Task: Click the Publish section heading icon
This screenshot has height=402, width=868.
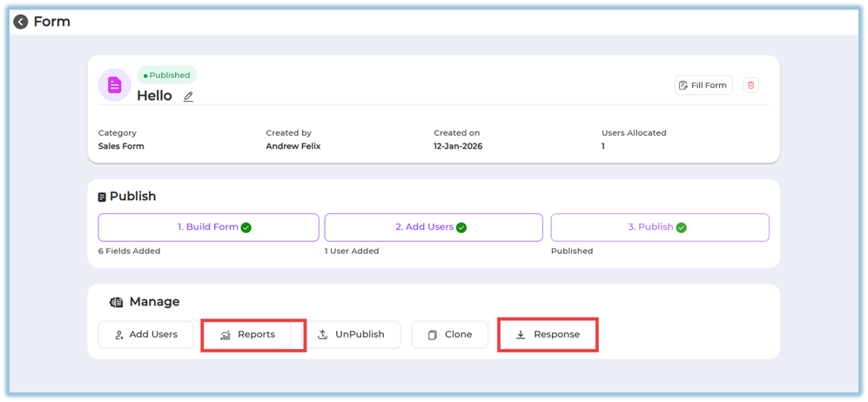Action: 103,197
